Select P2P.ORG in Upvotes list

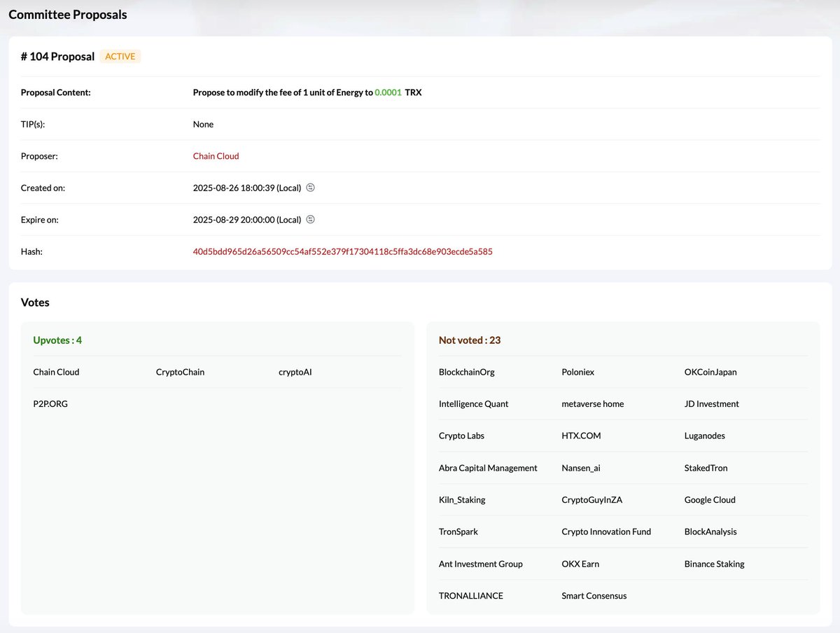pos(50,404)
